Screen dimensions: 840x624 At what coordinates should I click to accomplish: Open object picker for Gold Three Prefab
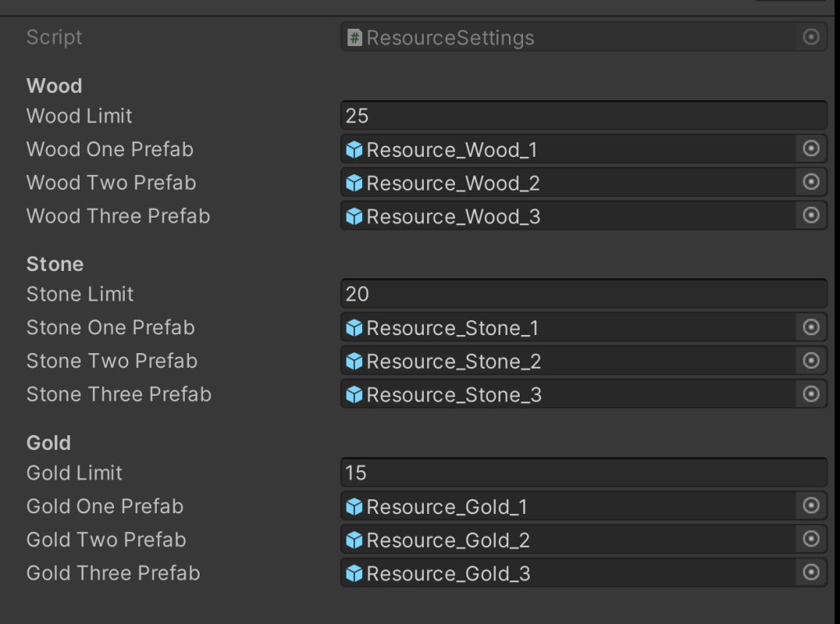point(810,573)
